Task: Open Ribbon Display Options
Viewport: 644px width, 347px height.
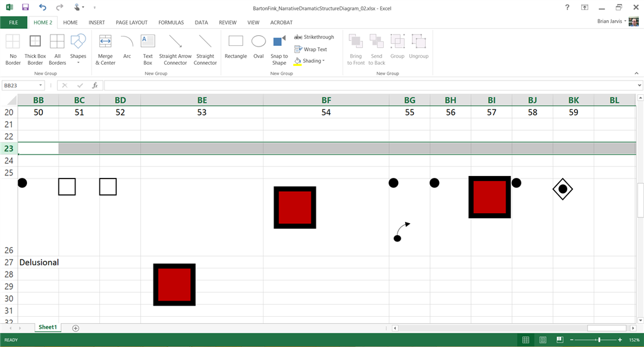Action: pos(584,8)
